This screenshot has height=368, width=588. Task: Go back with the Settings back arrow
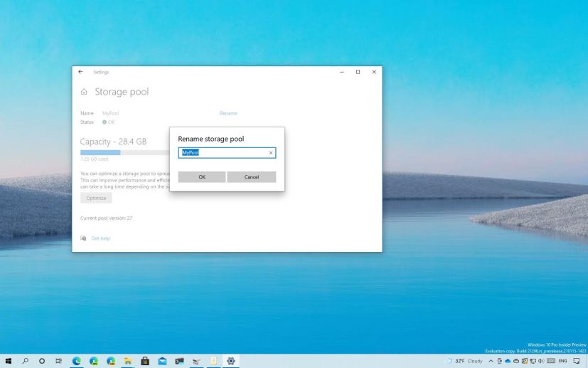(80, 72)
